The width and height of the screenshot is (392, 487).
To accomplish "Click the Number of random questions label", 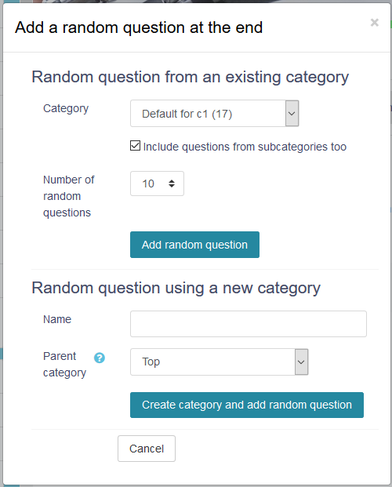I will [68, 196].
